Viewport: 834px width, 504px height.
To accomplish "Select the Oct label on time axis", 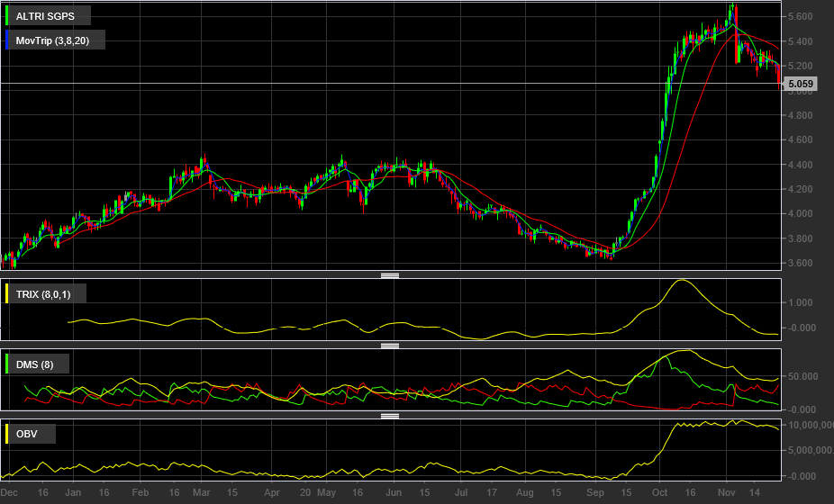I will (661, 493).
